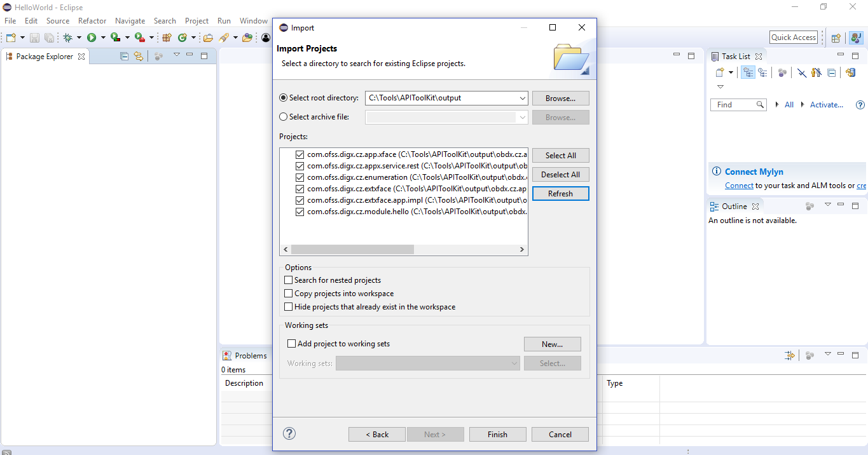The height and width of the screenshot is (455, 868).
Task: Enable Copy projects into workspace
Action: pyautogui.click(x=289, y=294)
